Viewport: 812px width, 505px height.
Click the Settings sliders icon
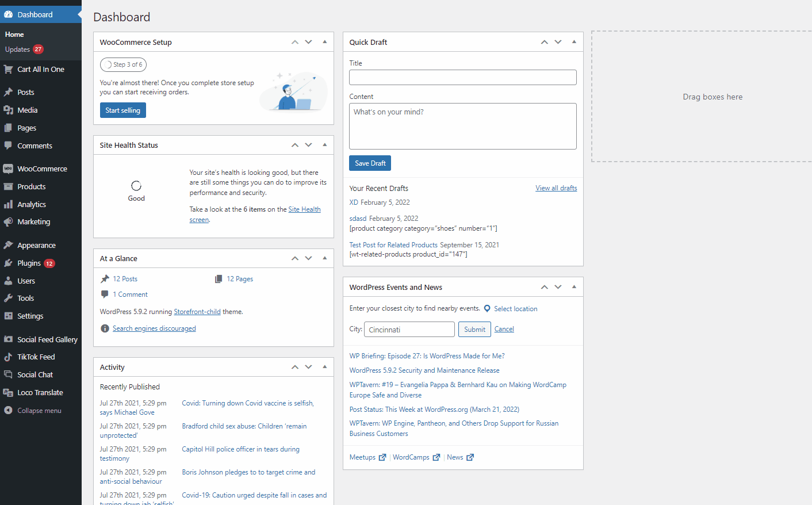(x=8, y=316)
